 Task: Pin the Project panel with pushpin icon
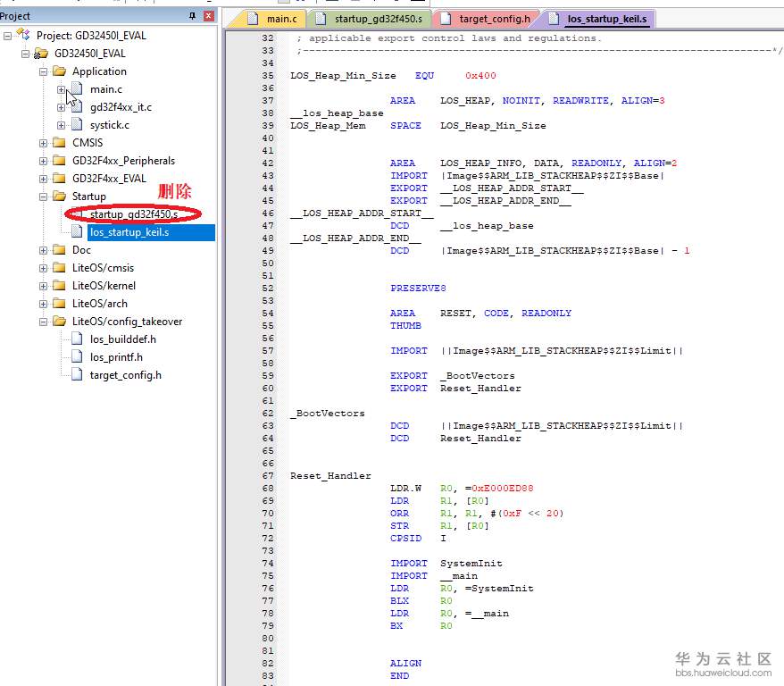pos(193,16)
